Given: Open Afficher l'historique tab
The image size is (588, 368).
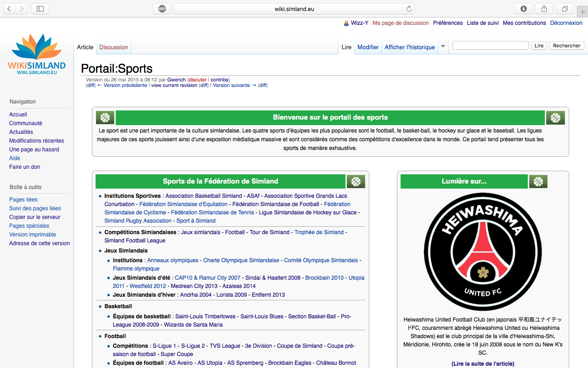Looking at the screenshot, I should tap(409, 47).
